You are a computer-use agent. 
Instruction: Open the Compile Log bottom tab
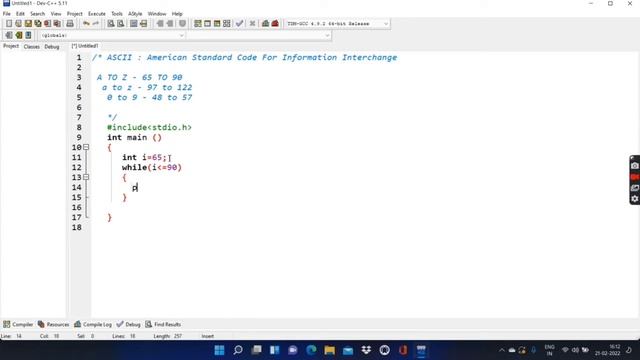[x=93, y=324]
